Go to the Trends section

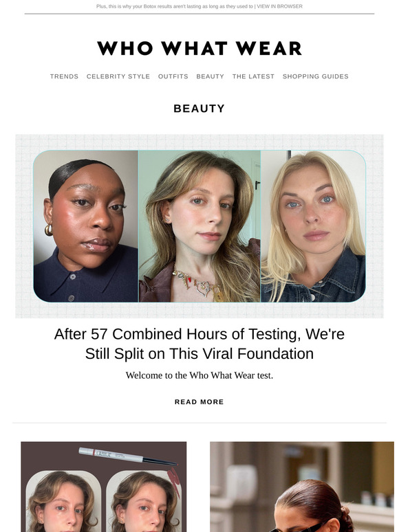64,76
